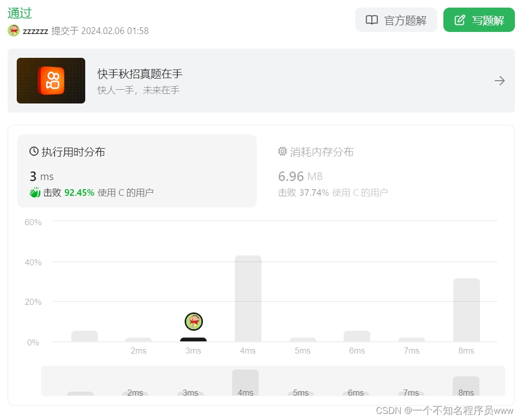Click the 2ms label in range overview
Viewport: 521px width, 420px height.
click(135, 393)
